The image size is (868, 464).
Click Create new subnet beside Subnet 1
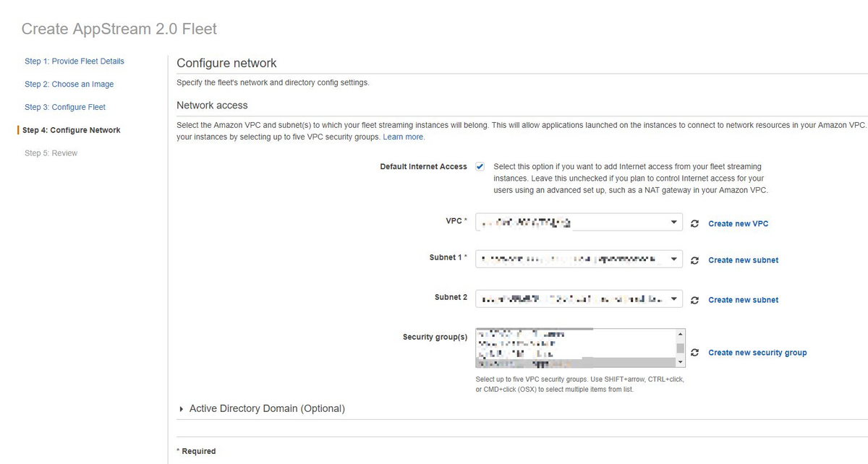tap(743, 260)
